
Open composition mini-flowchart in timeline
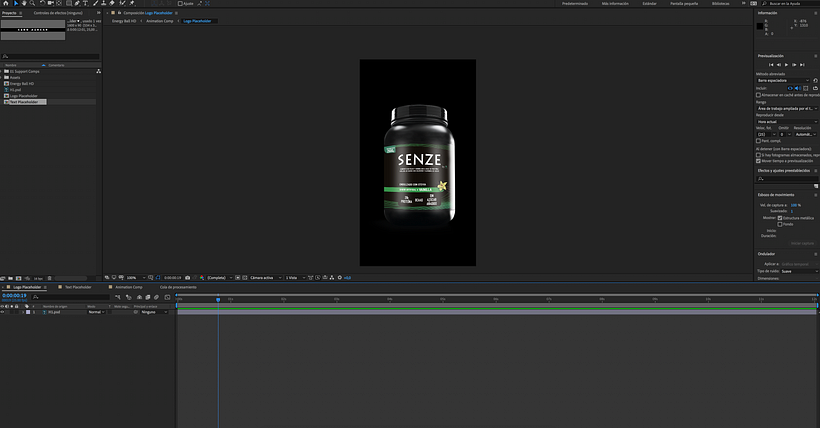118,297
